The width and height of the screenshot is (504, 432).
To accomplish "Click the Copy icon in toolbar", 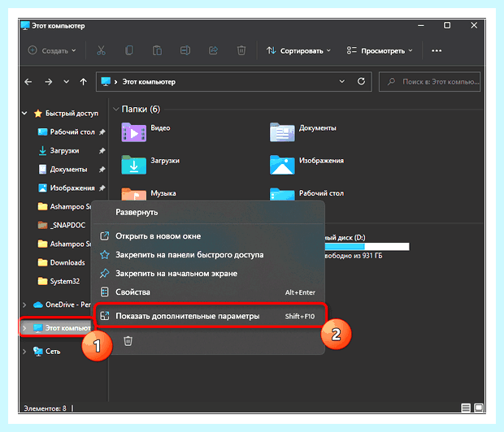I will click(x=129, y=50).
